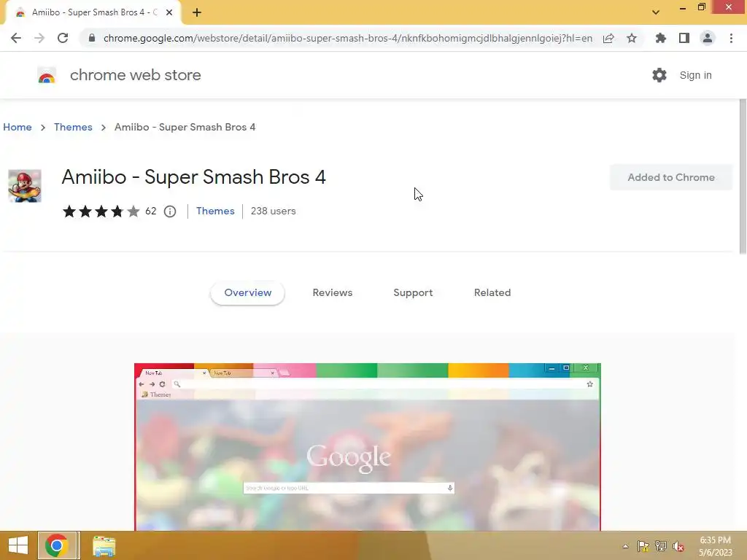Click the Amiibo Mario theme icon
The width and height of the screenshot is (747, 560).
(x=25, y=186)
